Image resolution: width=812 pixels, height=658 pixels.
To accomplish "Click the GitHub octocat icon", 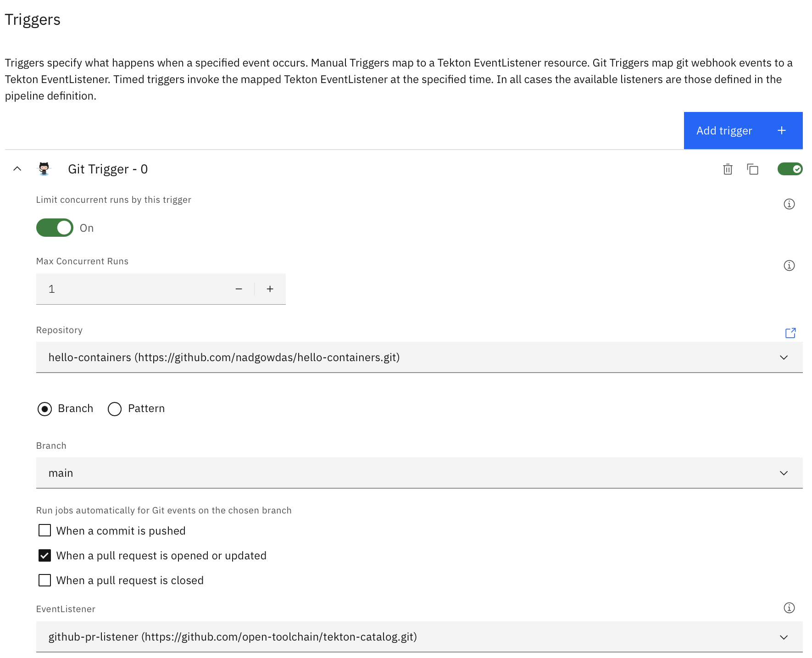I will point(44,169).
